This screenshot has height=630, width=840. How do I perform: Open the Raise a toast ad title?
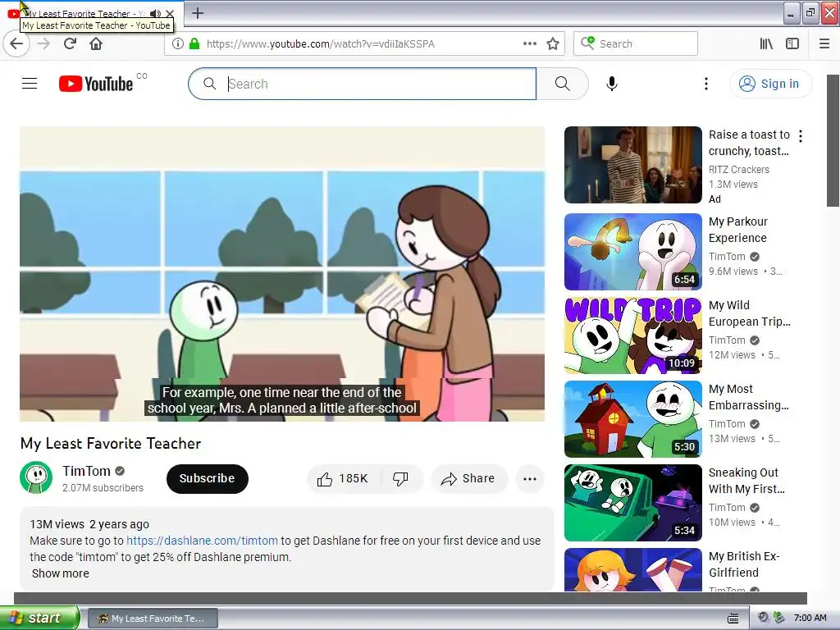(749, 143)
